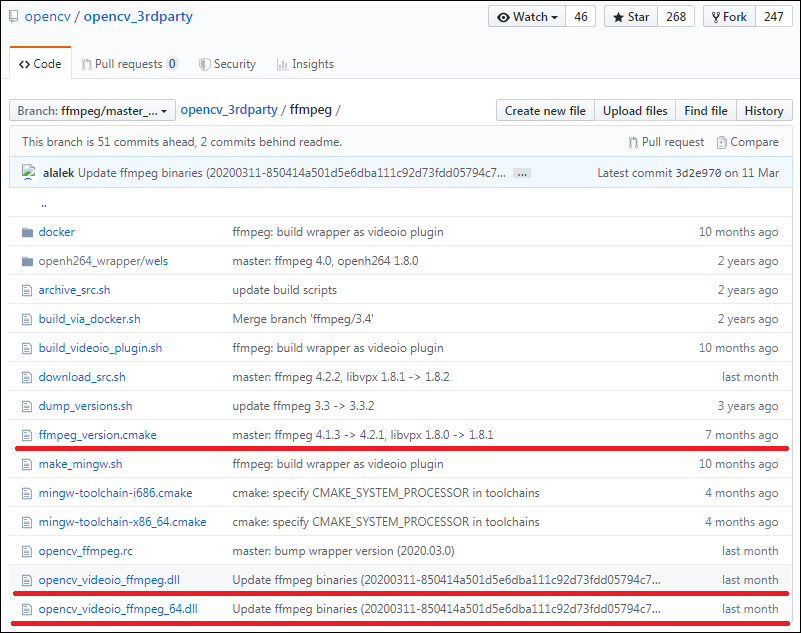Click the file icon beside download_src.sh
Screen dimensions: 801x633
click(x=26, y=376)
